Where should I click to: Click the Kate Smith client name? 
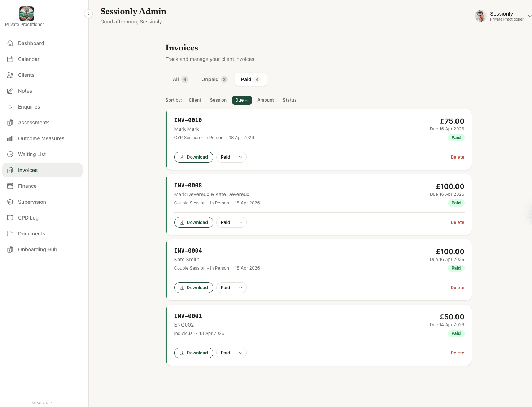coord(187,260)
